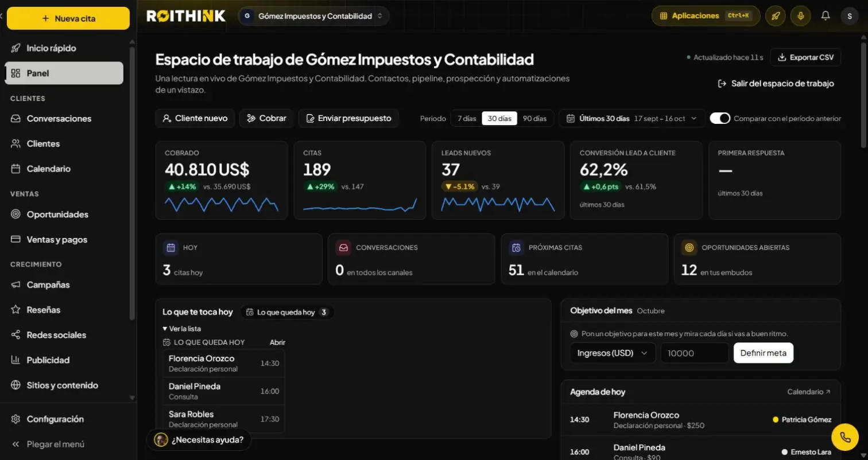Screen dimensions: 868x460
Task: Click the Configuración gear icon
Action: 16,419
